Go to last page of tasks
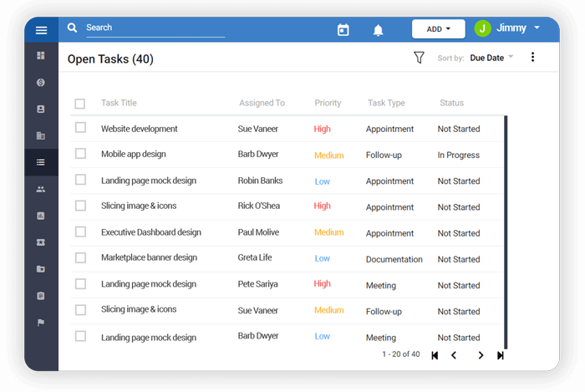 coord(501,355)
